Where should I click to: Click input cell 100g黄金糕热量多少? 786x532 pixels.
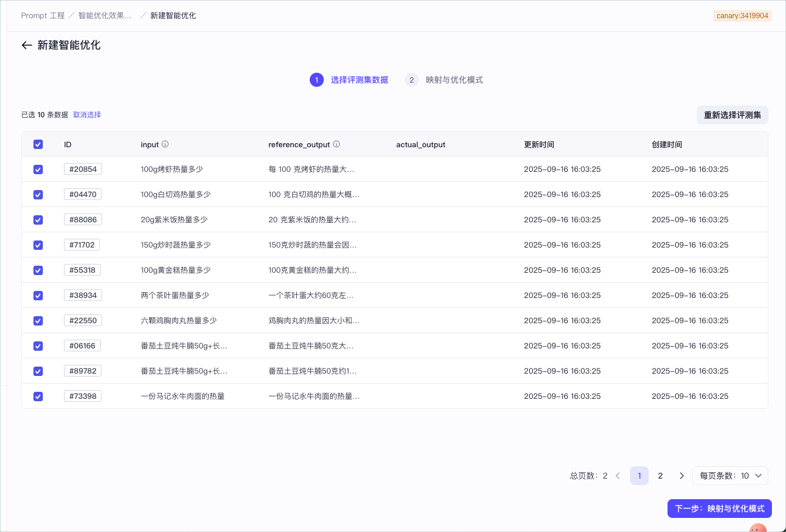point(176,270)
